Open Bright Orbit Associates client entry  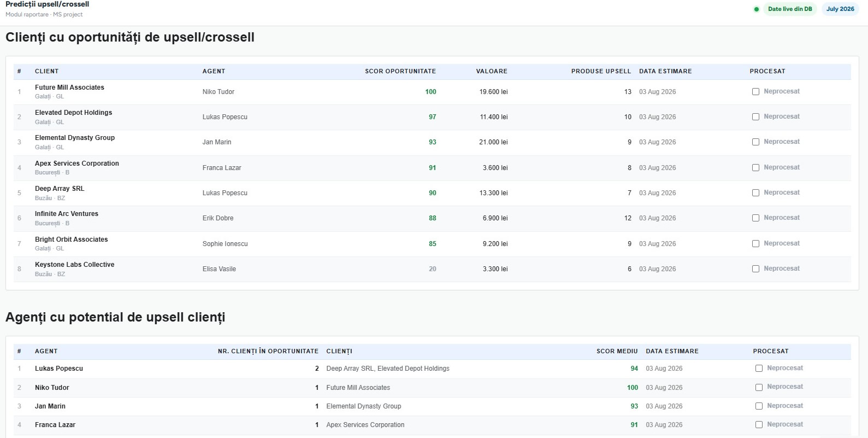pyautogui.click(x=432, y=244)
